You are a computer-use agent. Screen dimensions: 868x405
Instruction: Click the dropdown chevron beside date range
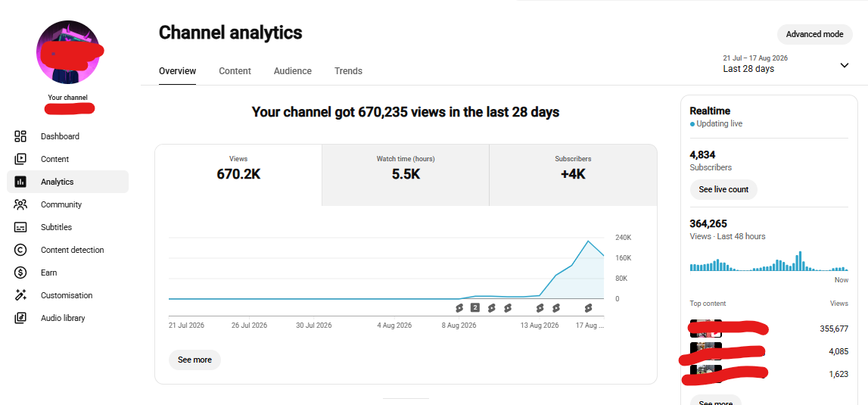845,65
